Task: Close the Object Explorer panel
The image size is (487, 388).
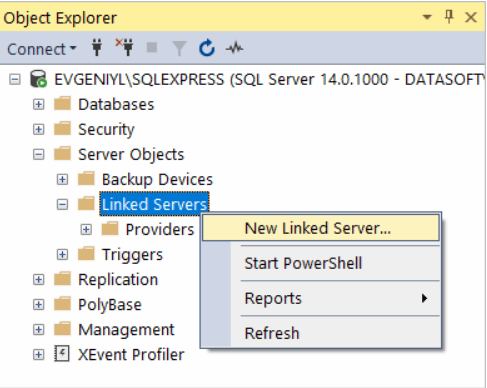Action: click(471, 17)
